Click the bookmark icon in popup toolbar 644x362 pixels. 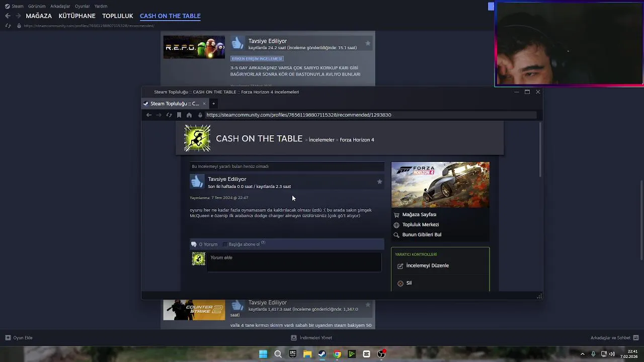click(179, 115)
